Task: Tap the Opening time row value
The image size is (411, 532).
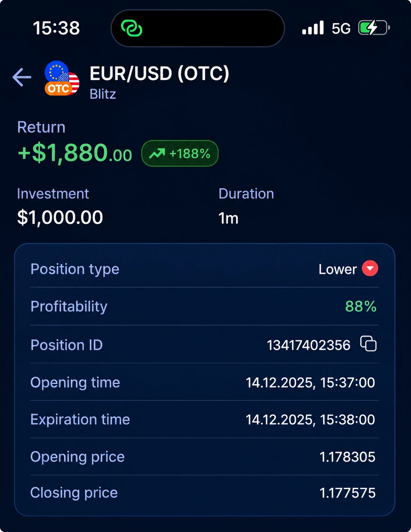Action: [x=310, y=382]
